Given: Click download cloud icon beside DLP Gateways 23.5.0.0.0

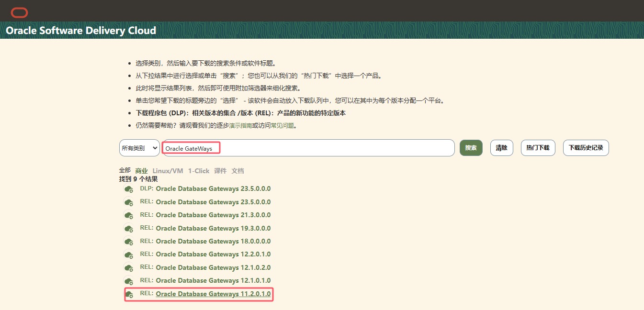Looking at the screenshot, I should [x=129, y=189].
